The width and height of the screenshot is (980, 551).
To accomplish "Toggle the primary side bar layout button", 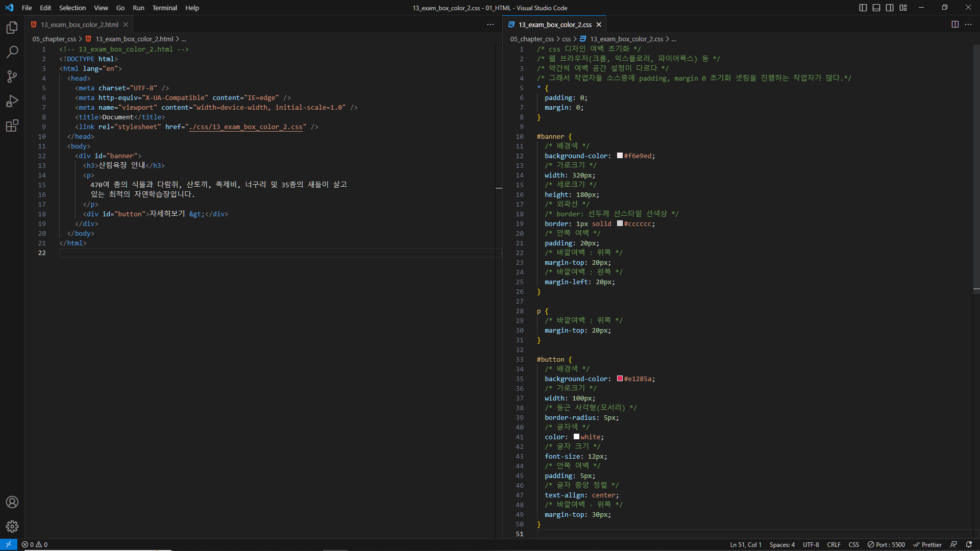I will (863, 8).
